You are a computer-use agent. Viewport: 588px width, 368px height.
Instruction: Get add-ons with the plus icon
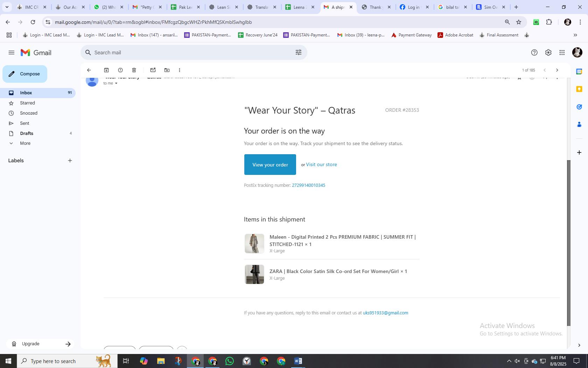pos(579,152)
